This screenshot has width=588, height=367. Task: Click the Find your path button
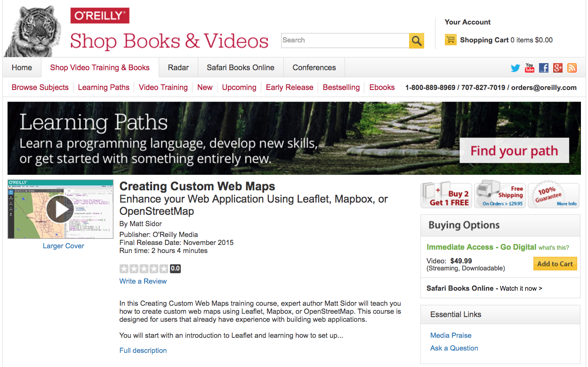click(514, 151)
